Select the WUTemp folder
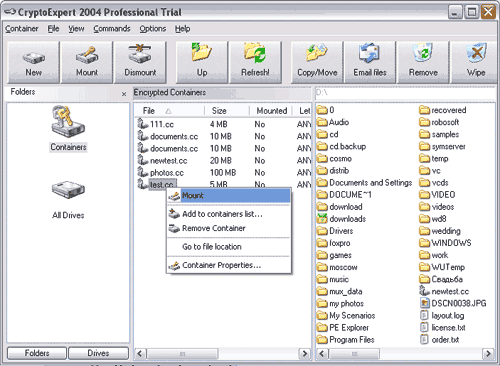 (442, 267)
